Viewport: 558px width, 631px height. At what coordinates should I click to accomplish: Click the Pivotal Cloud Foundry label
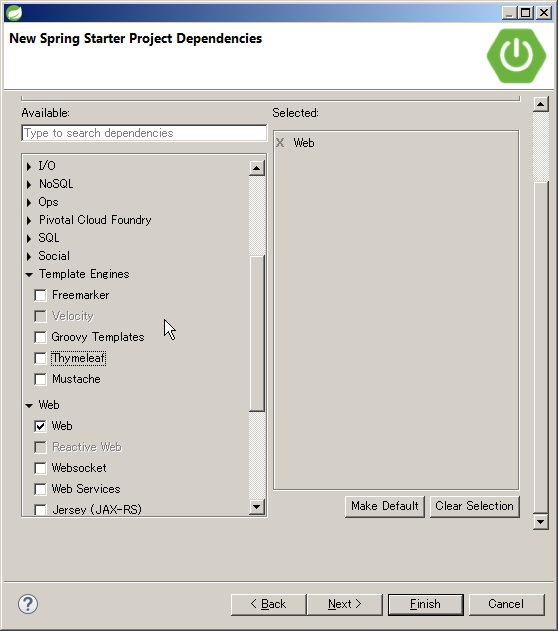pos(95,220)
